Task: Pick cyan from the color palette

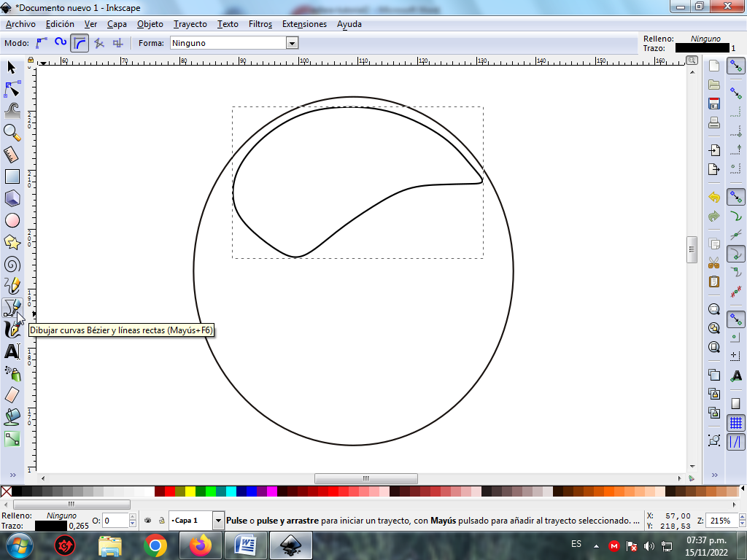Action: coord(231,491)
